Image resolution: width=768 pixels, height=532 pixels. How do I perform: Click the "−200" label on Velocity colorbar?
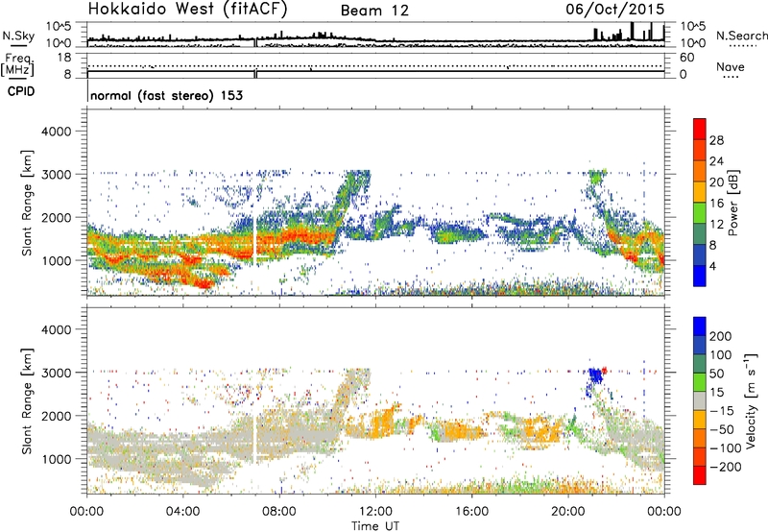click(x=726, y=467)
